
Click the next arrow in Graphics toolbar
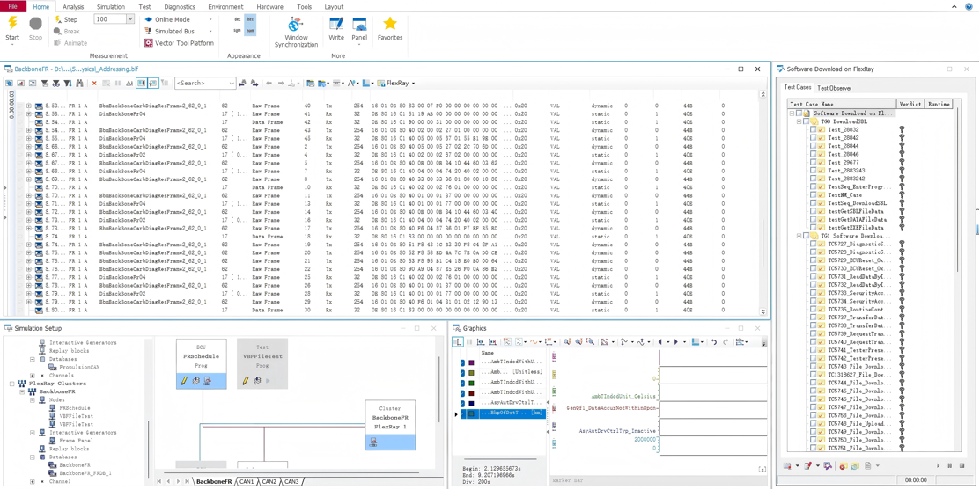coord(676,341)
